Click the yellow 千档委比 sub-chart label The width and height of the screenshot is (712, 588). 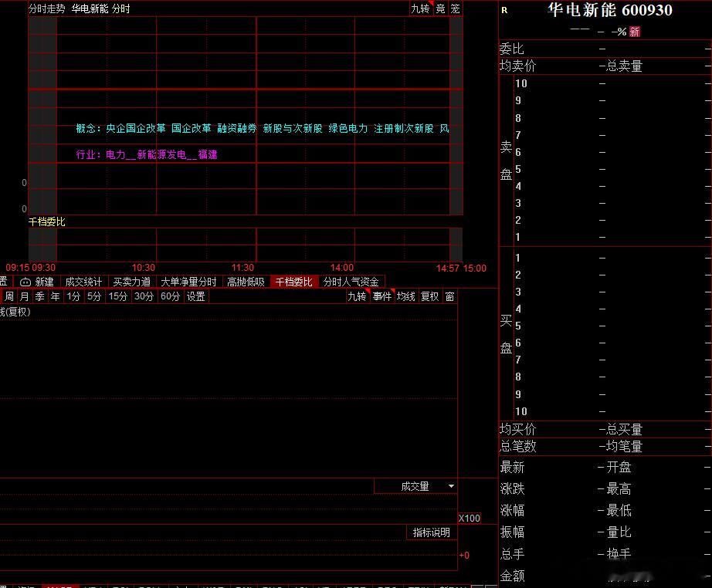pos(47,221)
